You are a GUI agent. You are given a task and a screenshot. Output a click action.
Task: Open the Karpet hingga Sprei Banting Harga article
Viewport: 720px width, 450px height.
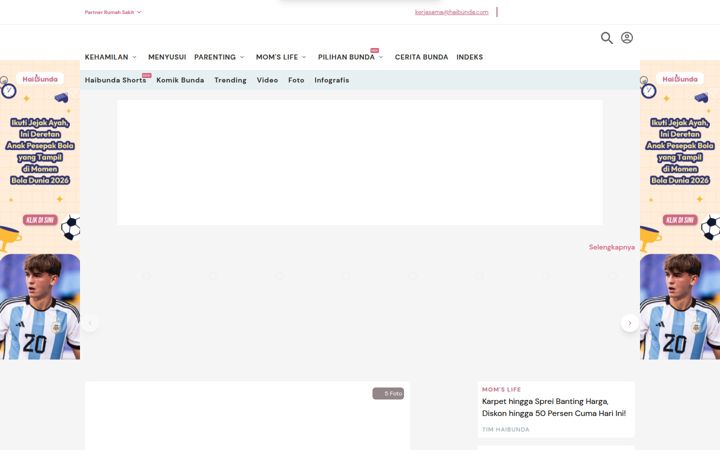(x=554, y=407)
